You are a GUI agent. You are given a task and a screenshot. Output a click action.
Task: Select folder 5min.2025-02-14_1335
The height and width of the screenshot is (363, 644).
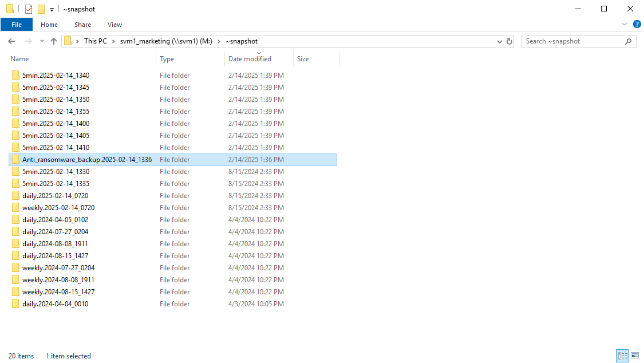(x=56, y=184)
